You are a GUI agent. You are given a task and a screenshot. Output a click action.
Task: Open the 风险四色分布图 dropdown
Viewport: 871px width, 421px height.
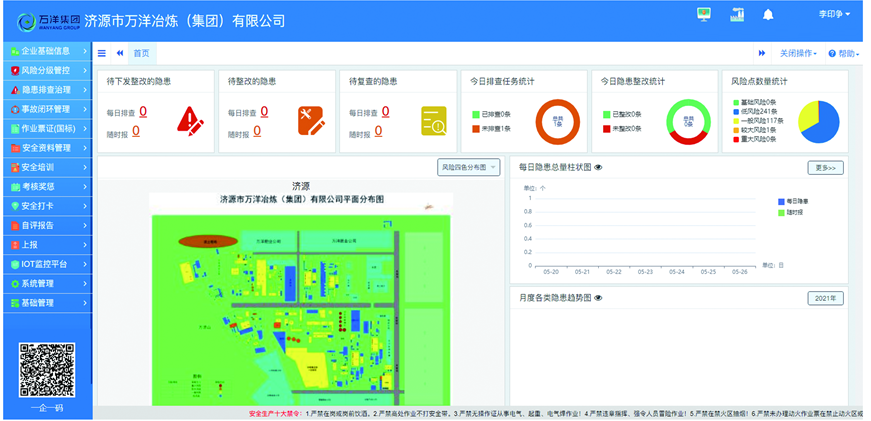(x=468, y=167)
